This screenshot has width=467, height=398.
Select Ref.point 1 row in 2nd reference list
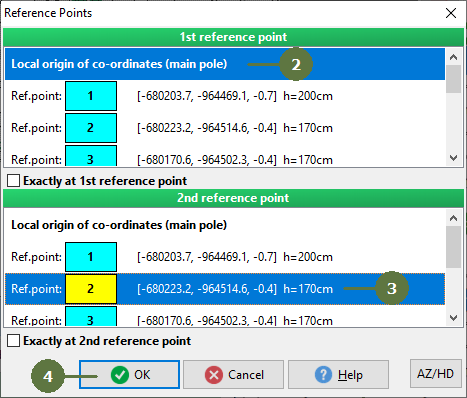[225, 257]
